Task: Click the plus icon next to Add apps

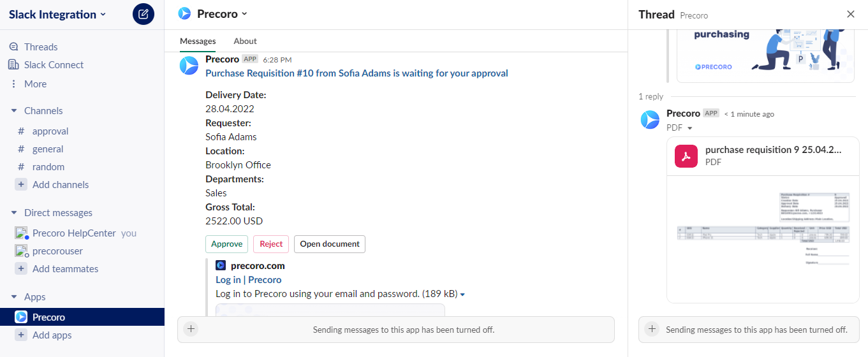Action: coord(21,335)
